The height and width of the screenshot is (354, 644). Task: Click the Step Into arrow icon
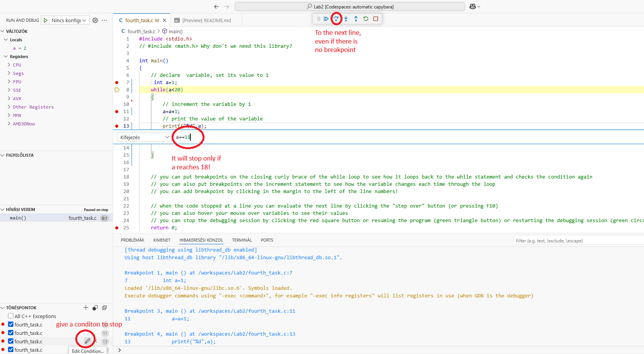tap(346, 19)
